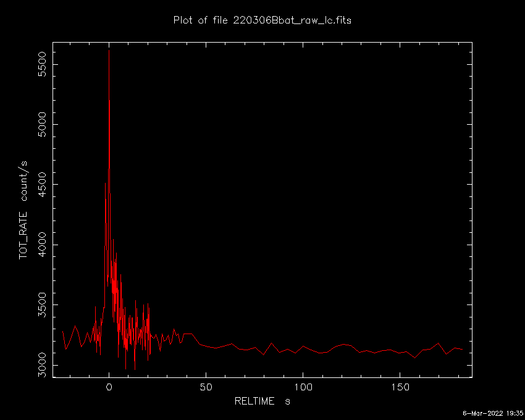Click the y-axis tick label '5000'
Screen dimensions: 525x420
42,124
